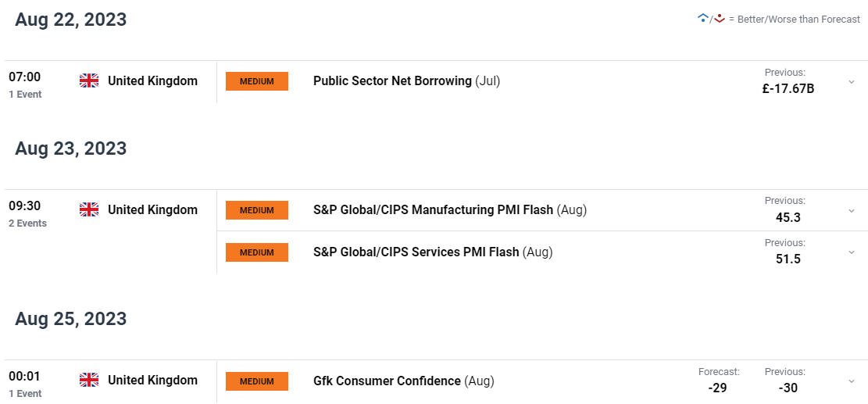The width and height of the screenshot is (868, 404).
Task: Click the Aug 23, 2023 date heading
Action: [71, 148]
